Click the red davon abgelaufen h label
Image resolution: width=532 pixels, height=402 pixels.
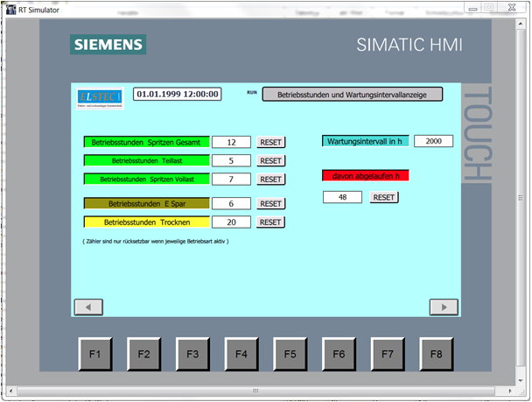366,175
